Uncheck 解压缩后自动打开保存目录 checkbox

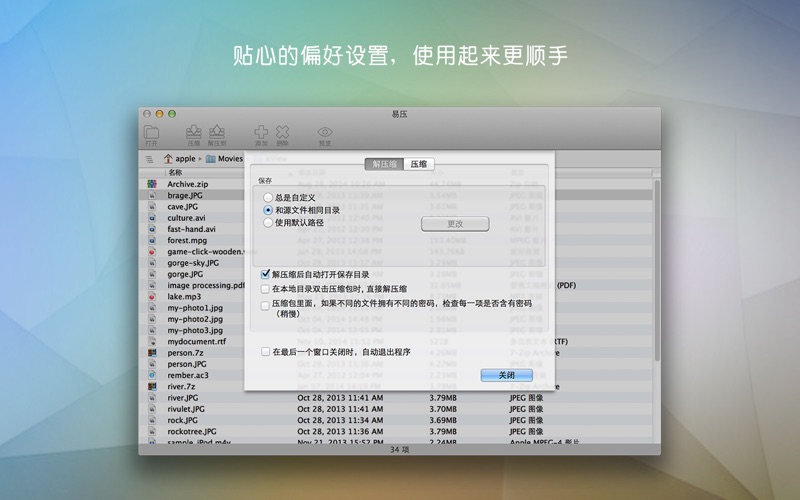(x=266, y=274)
